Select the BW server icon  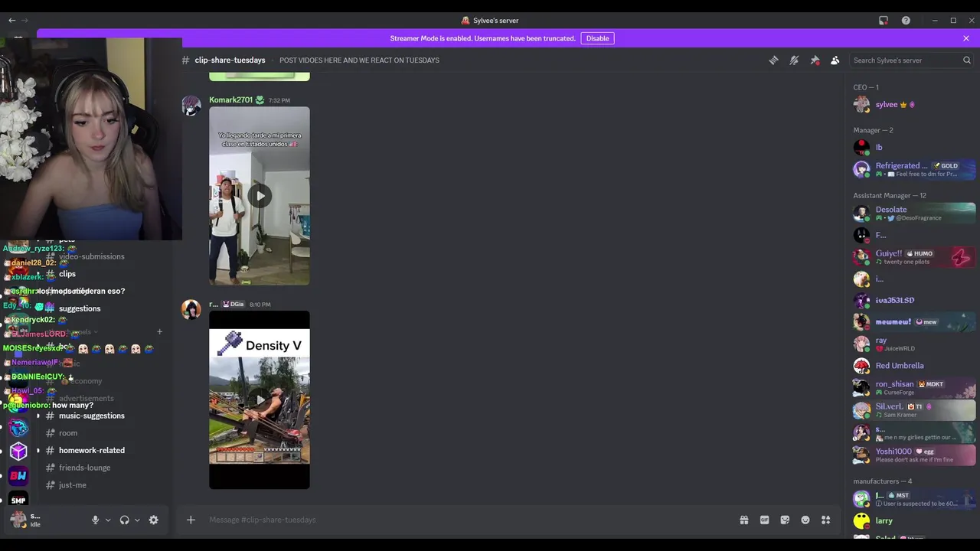point(18,475)
